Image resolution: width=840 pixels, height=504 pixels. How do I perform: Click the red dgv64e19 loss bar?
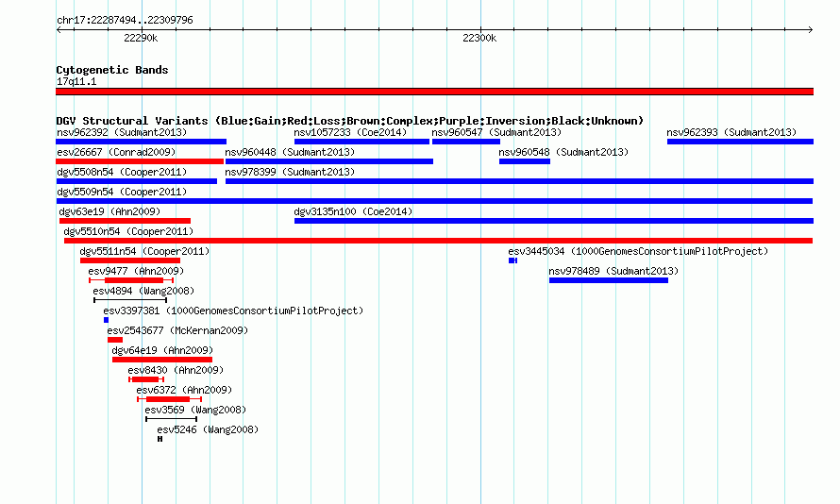tap(162, 360)
